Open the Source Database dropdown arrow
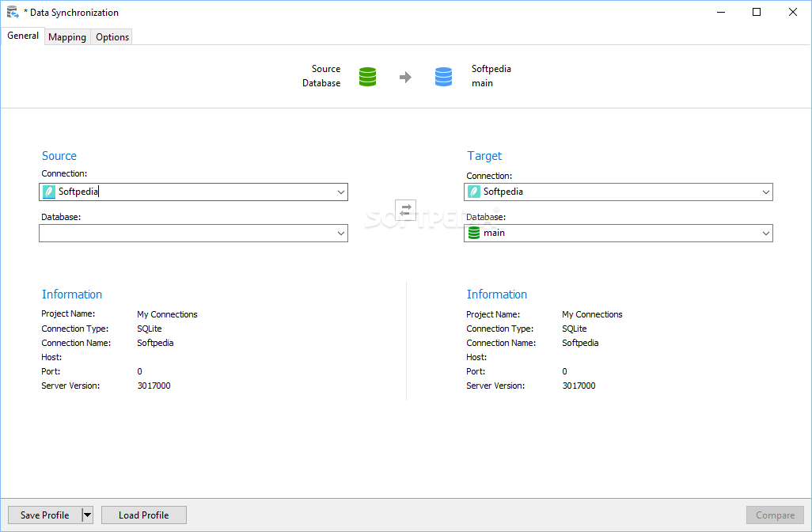This screenshot has height=532, width=812. coord(341,233)
